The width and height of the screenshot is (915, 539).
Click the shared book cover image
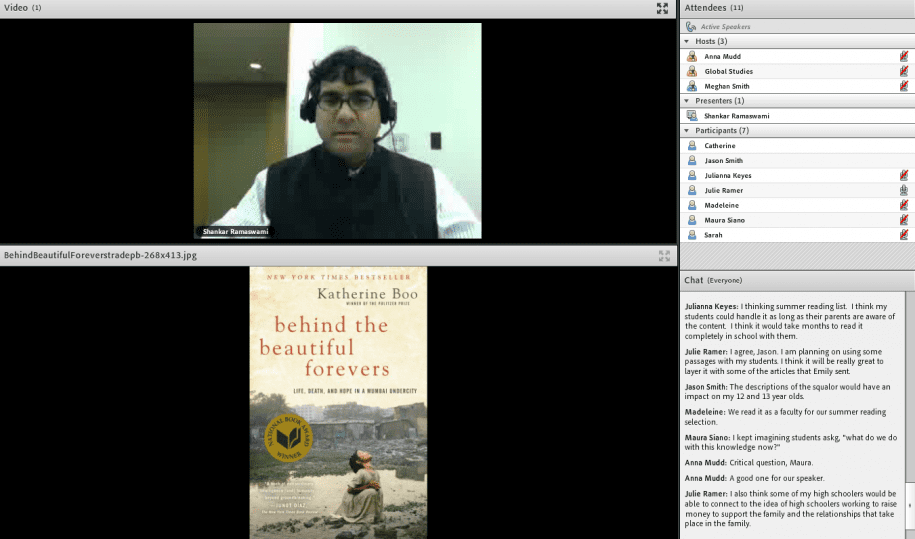coord(338,402)
